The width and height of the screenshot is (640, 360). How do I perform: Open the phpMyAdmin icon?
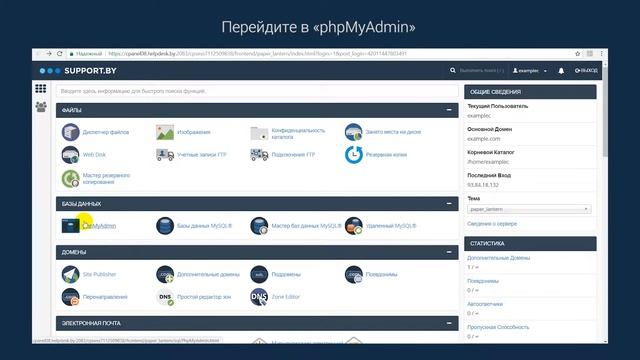(70, 226)
